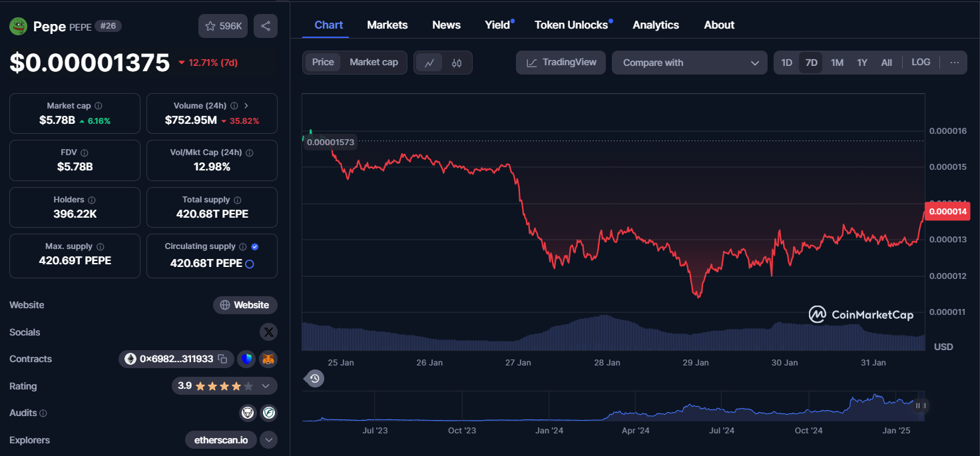Set chart range to 1M
This screenshot has width=980, height=456.
pos(837,63)
